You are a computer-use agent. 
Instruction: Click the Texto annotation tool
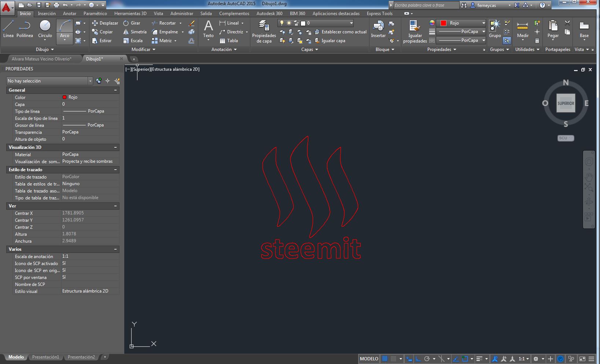(x=208, y=29)
